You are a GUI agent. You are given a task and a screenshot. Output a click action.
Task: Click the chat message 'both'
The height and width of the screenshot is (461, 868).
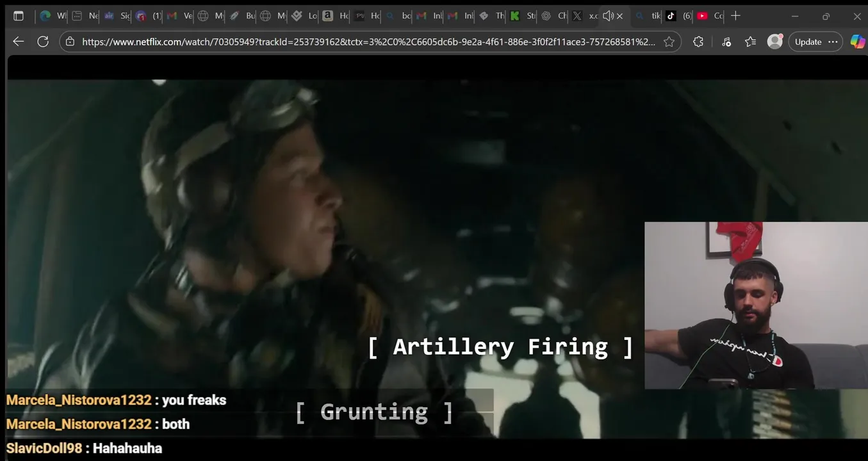click(176, 424)
